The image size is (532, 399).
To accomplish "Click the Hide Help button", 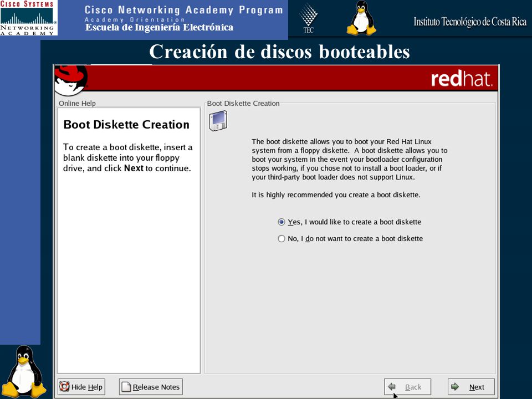I will [x=81, y=387].
